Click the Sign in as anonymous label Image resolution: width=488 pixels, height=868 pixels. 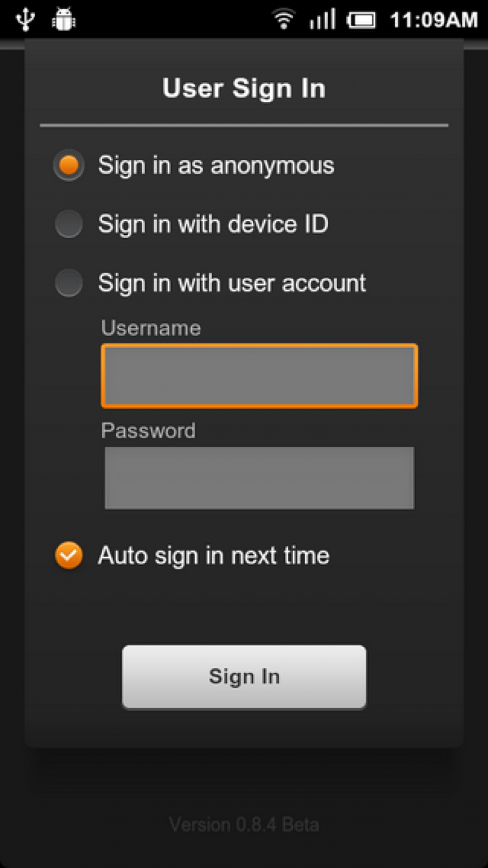(216, 166)
